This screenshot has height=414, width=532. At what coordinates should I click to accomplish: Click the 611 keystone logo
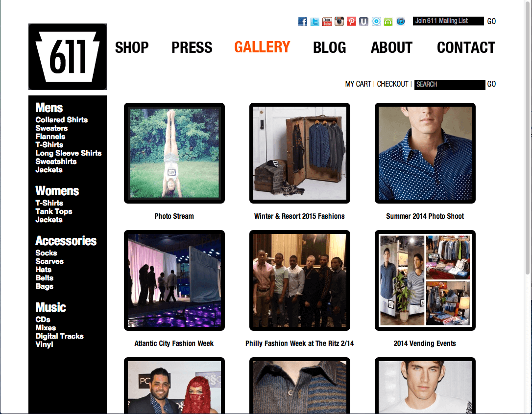[x=68, y=57]
